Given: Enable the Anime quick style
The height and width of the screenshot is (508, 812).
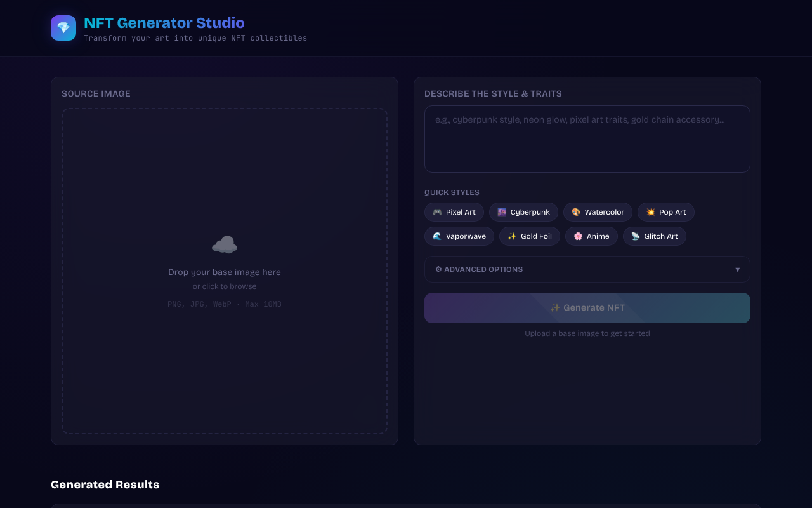Looking at the screenshot, I should click(x=591, y=236).
